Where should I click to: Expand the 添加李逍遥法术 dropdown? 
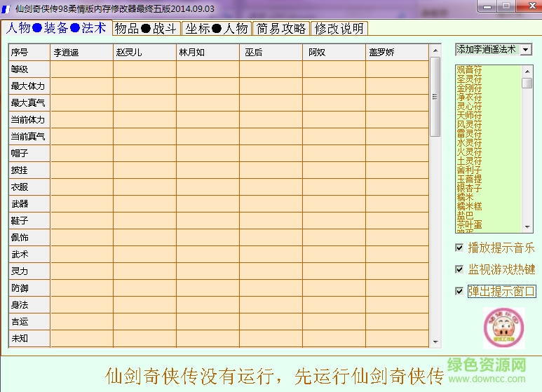coord(526,50)
